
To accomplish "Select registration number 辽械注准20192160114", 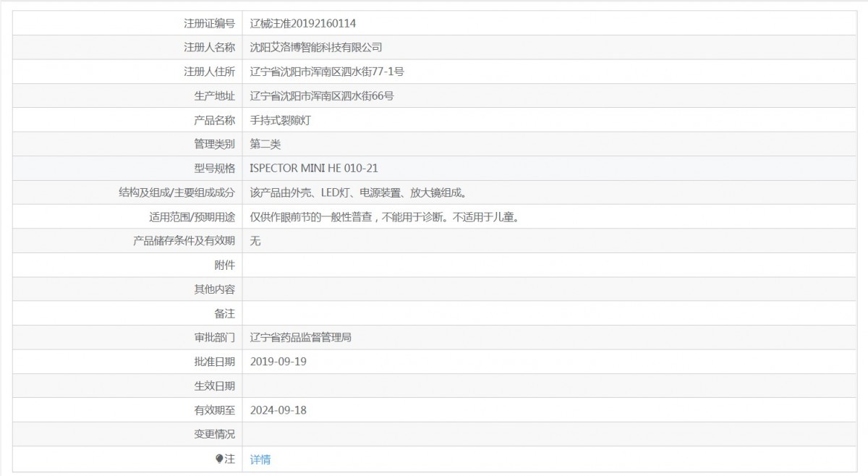I will [303, 23].
